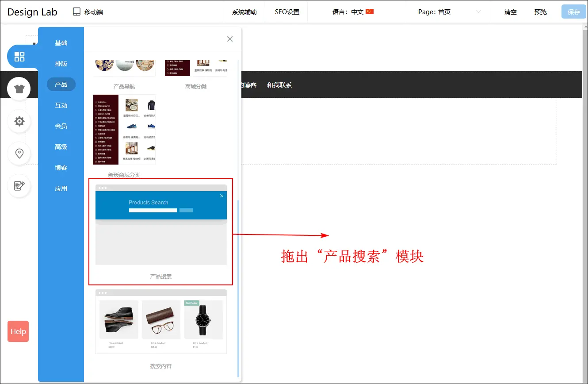Open the gear settings icon

point(19,121)
